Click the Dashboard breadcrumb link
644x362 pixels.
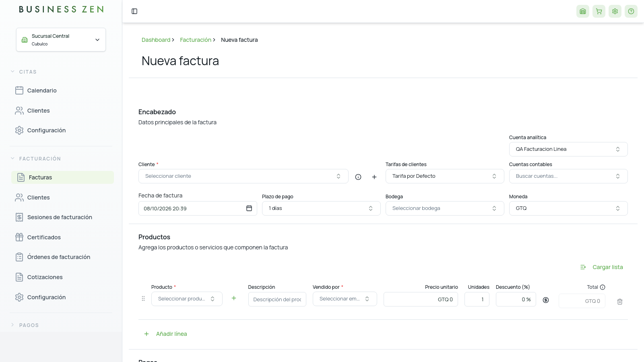[156, 40]
